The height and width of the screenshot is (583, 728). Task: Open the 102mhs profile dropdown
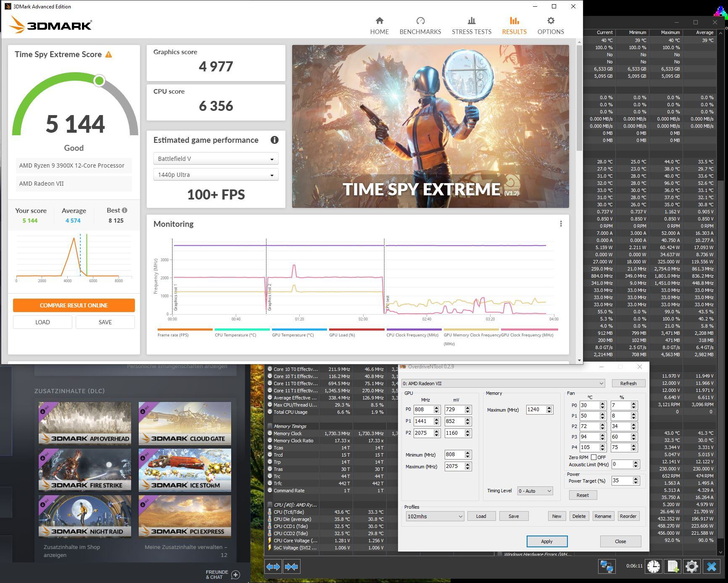435,516
